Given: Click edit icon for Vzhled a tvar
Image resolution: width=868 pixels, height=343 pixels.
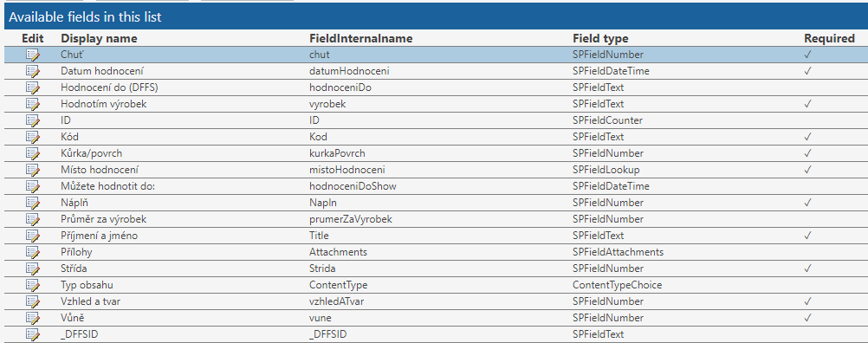Looking at the screenshot, I should click(33, 301).
